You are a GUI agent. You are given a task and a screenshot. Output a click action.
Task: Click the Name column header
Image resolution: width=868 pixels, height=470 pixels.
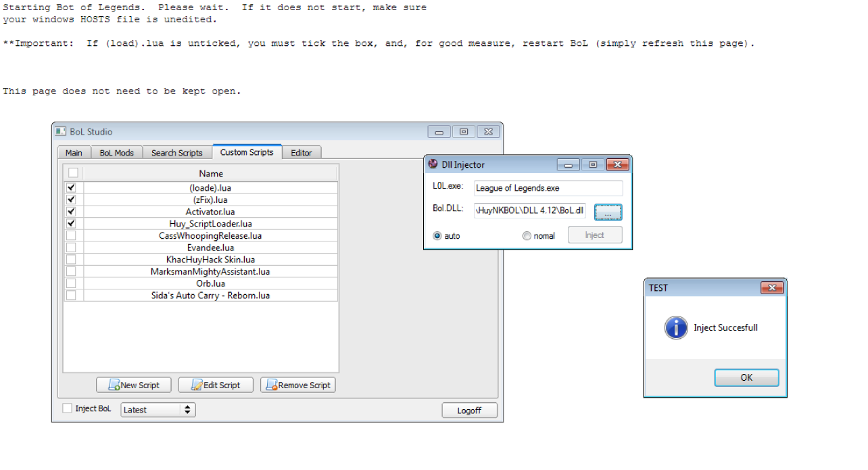(211, 173)
